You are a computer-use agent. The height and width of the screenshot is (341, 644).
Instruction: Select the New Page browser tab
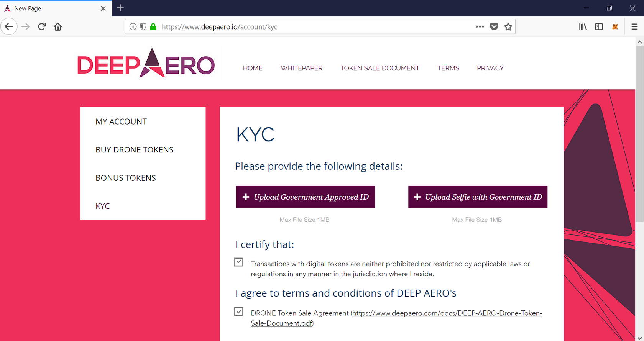tap(56, 8)
